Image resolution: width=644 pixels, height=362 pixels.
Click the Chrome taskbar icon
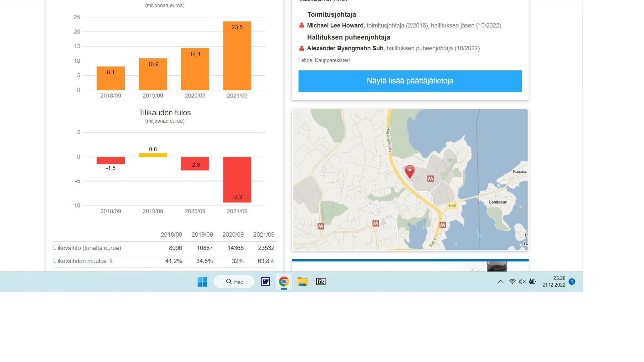284,282
